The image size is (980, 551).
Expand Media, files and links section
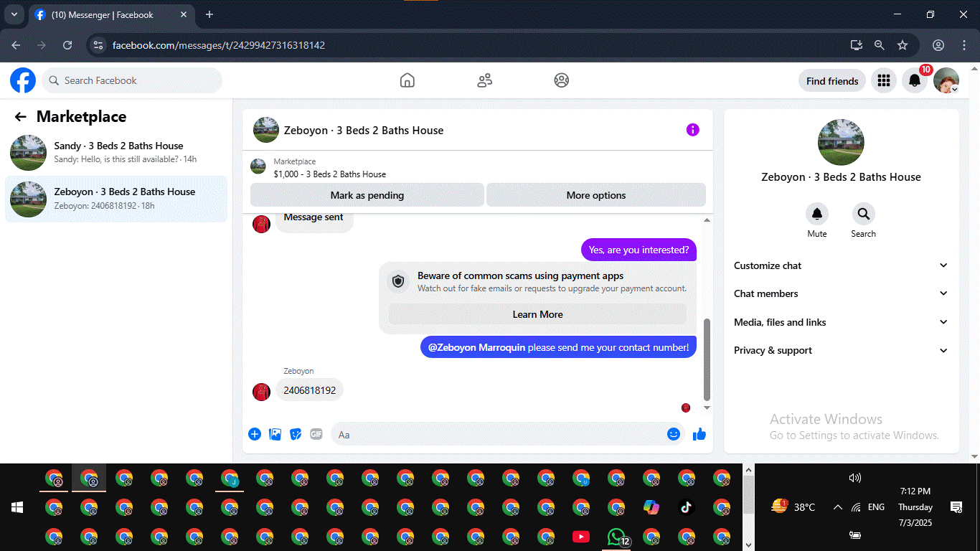pos(841,322)
